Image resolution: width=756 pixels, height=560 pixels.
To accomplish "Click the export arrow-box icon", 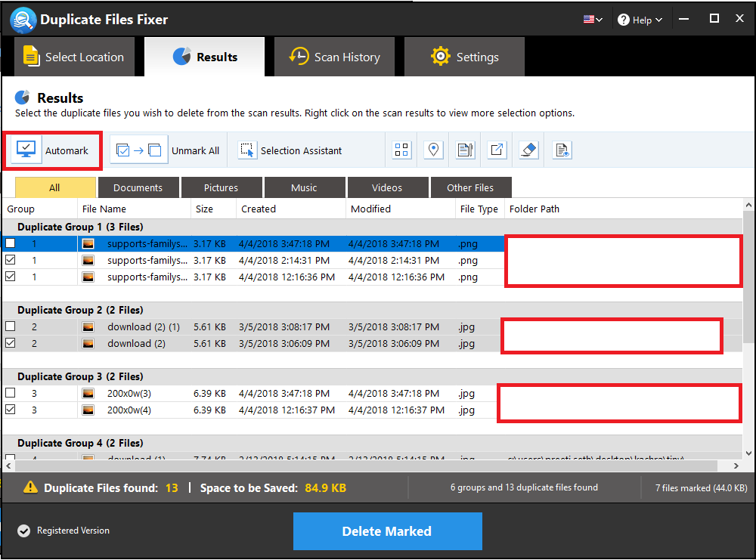I will pyautogui.click(x=497, y=150).
